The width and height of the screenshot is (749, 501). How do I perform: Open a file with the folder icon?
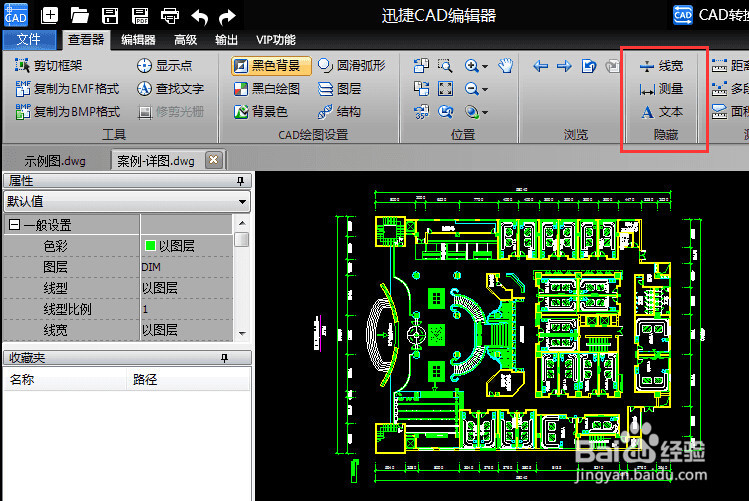[79, 16]
